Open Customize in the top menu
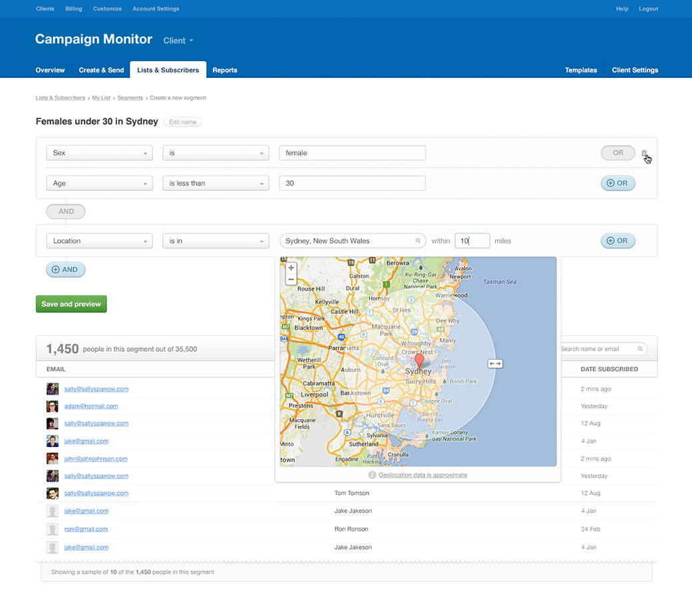The width and height of the screenshot is (692, 616). coord(107,9)
